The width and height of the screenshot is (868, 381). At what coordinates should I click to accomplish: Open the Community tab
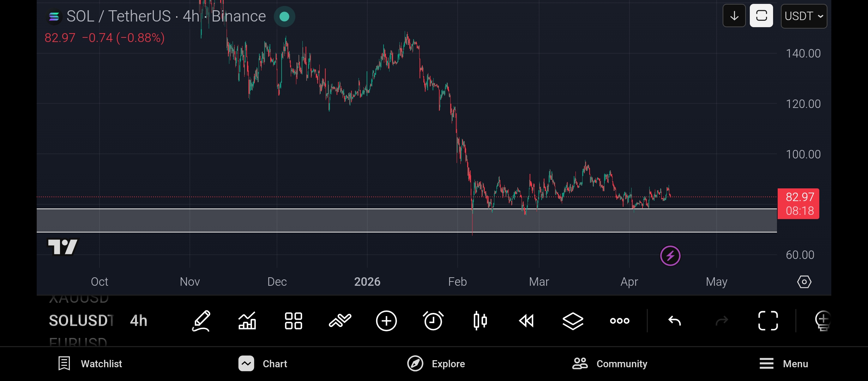coord(609,364)
